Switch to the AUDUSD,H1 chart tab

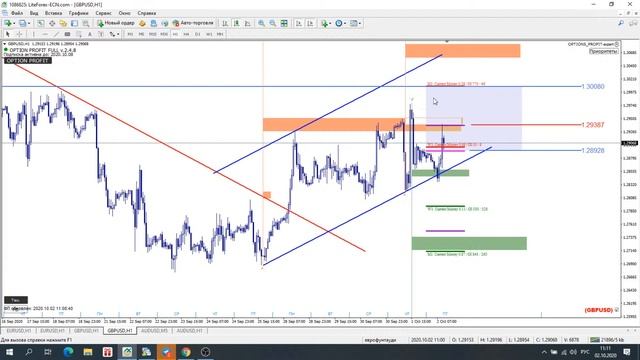189,331
